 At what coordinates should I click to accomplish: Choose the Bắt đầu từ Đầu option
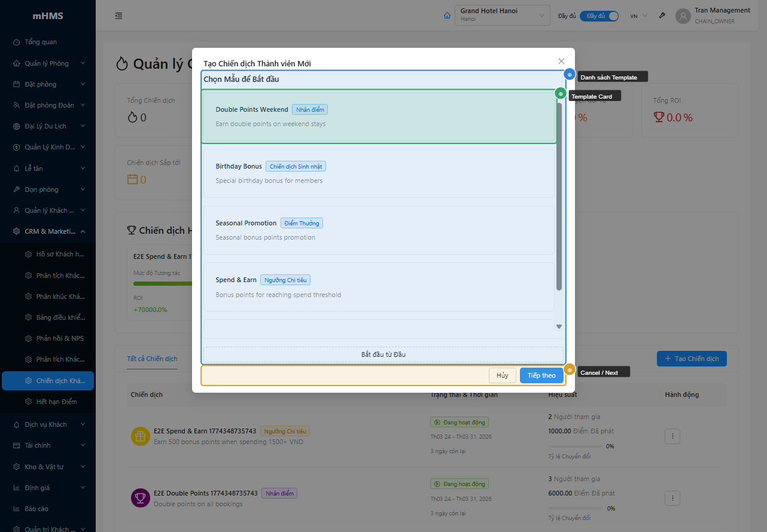(383, 354)
